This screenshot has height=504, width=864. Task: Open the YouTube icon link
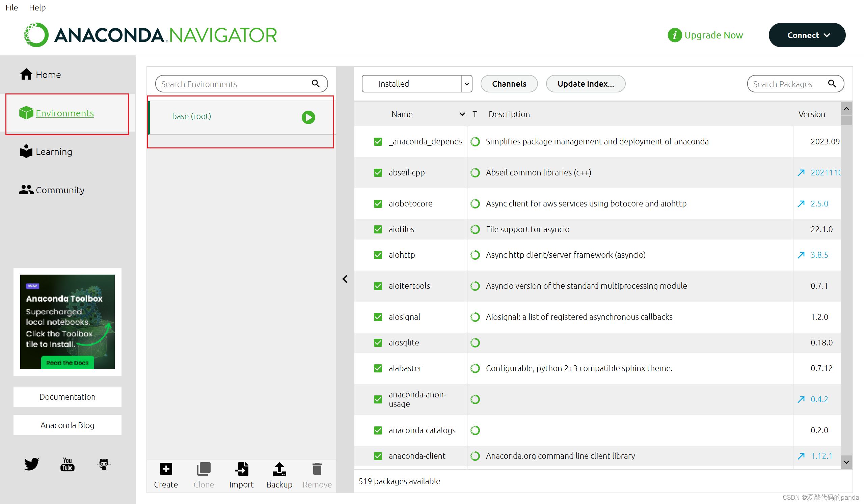[67, 464]
